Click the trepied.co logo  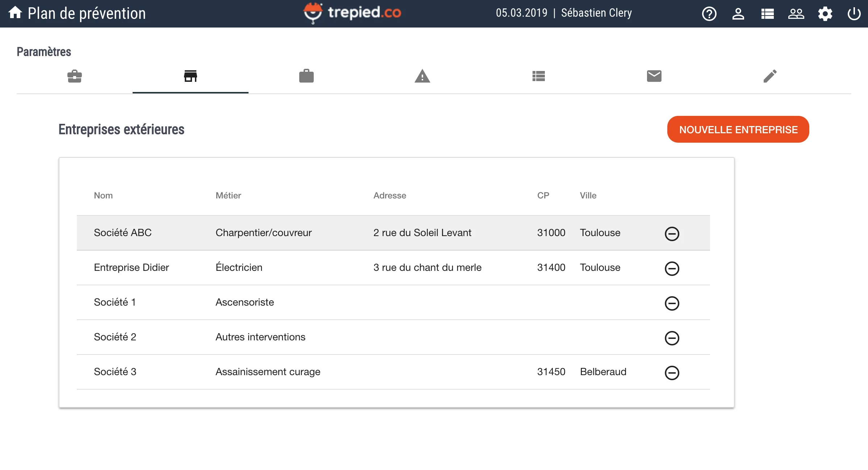pyautogui.click(x=352, y=13)
